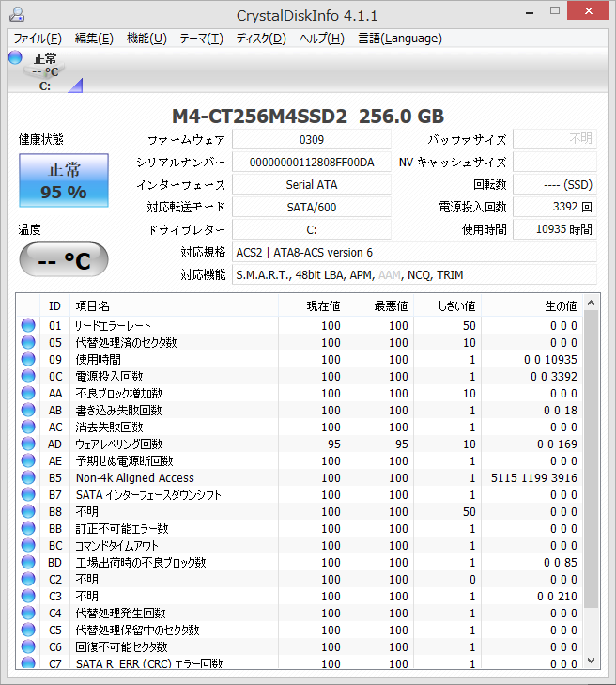
Task: Click the しきい値 column header
Action: pos(448,305)
